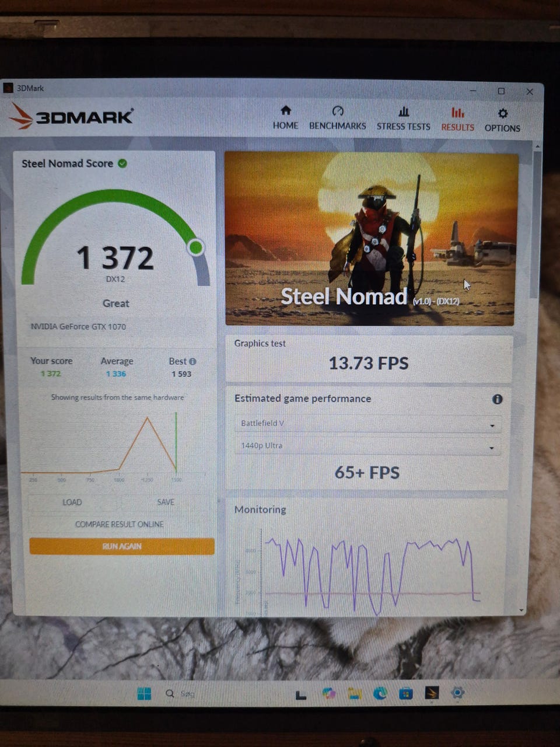Click COMPARE RESULT ONLINE

click(x=120, y=524)
